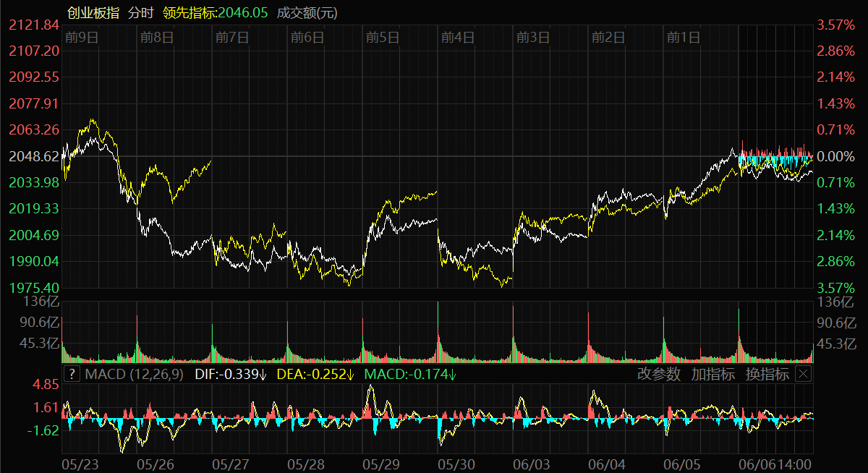This screenshot has width=868, height=473.
Task: Click the 2033.98 price axis label
Action: pos(34,182)
